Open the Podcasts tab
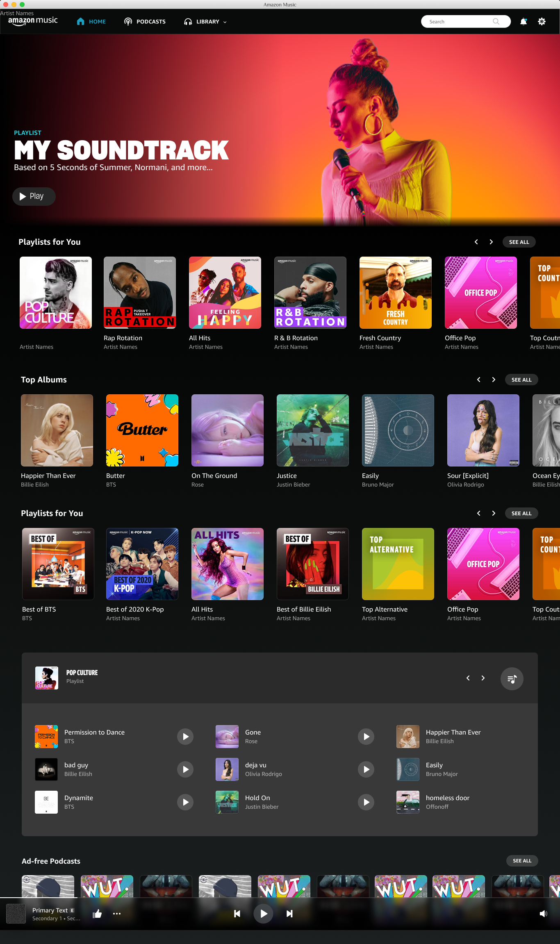Screen dimensions: 560x944 [x=145, y=22]
